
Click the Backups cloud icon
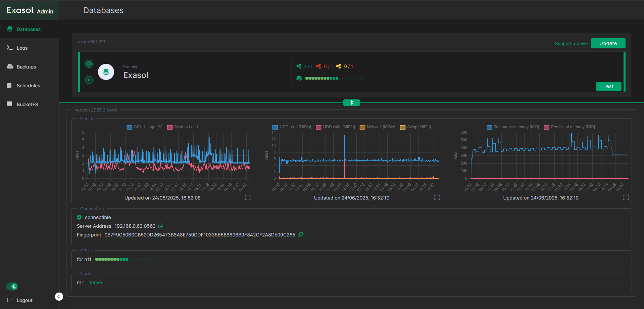coord(10,67)
